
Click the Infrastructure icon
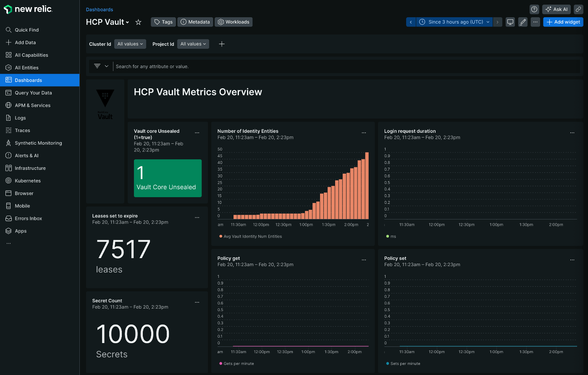click(8, 168)
